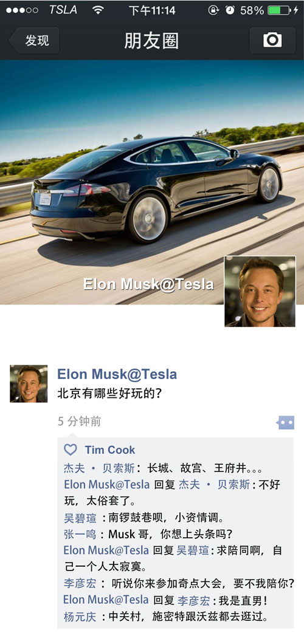
Task: Open large Elon Musk profile avatar on cover
Action: (260, 291)
